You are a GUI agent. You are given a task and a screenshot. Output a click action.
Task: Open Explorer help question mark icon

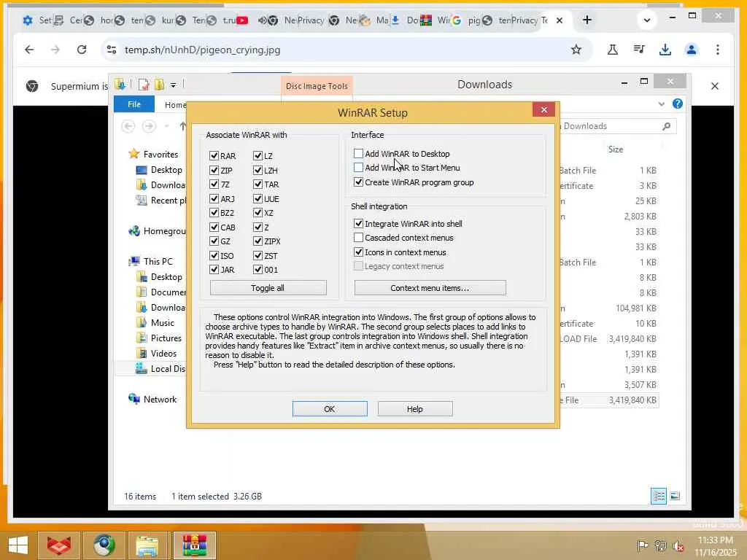[678, 104]
